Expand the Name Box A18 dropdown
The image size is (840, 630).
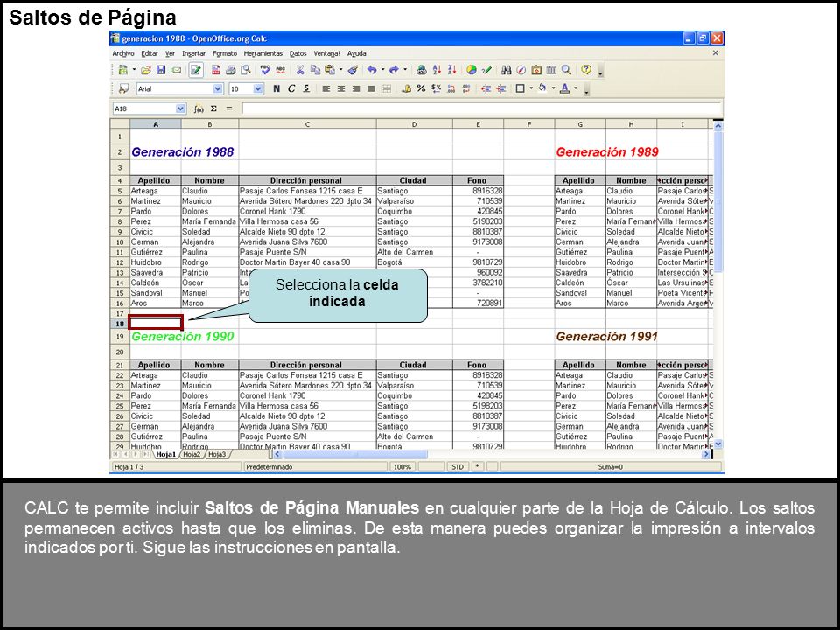[180, 108]
